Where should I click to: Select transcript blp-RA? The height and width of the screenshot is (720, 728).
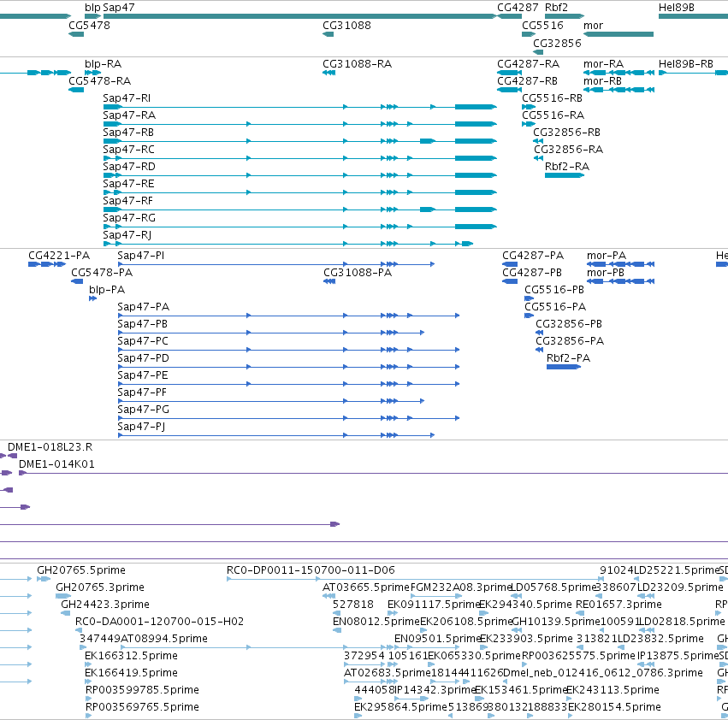tap(93, 73)
